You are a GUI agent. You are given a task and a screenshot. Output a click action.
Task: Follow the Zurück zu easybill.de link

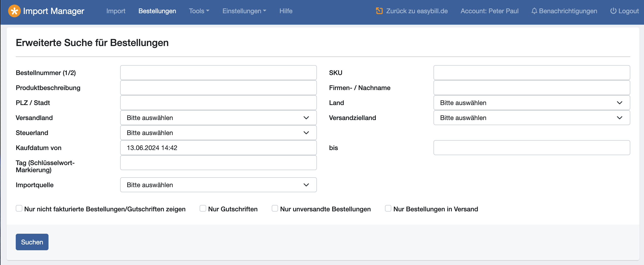(x=417, y=11)
